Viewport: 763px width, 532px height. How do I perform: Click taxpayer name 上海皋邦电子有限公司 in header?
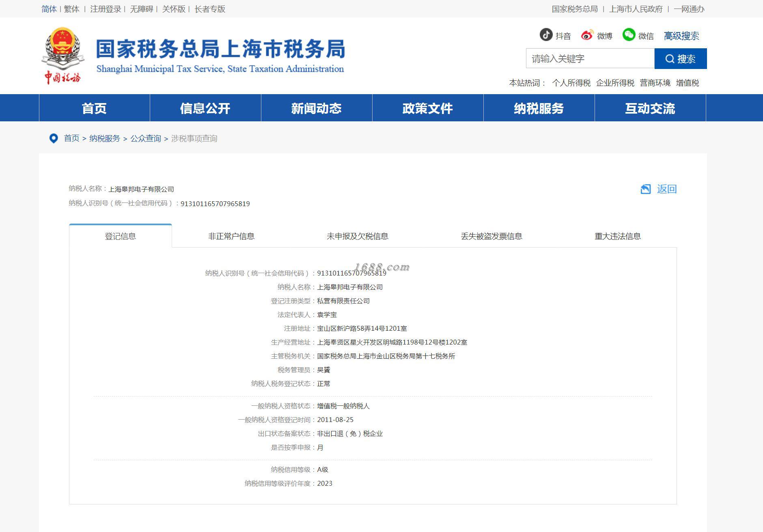(x=141, y=189)
